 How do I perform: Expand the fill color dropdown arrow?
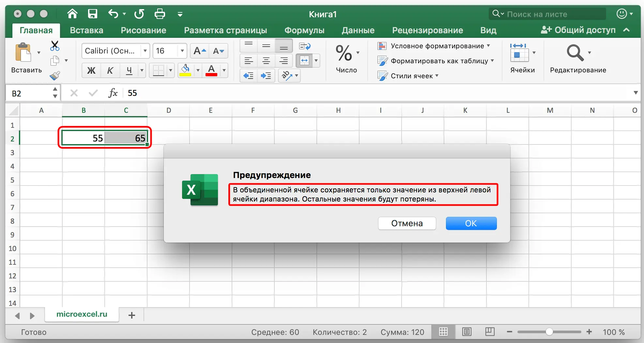198,70
